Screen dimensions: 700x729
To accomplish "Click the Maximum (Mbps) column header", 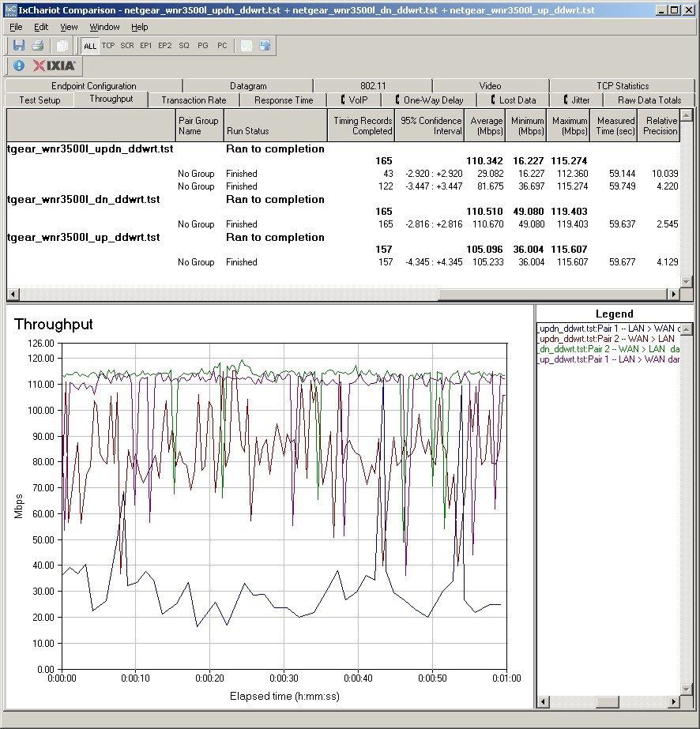I will coord(568,126).
